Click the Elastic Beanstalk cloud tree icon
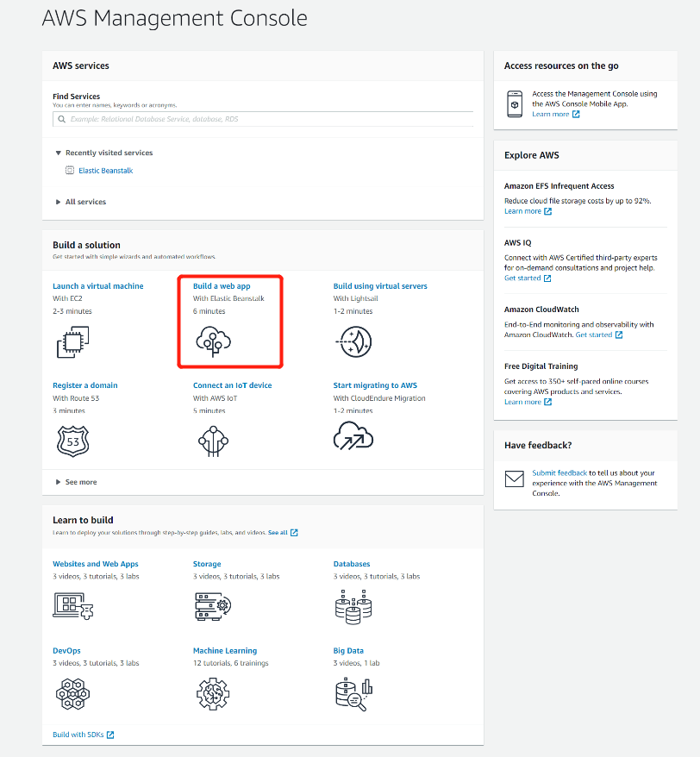This screenshot has height=757, width=700. click(214, 341)
